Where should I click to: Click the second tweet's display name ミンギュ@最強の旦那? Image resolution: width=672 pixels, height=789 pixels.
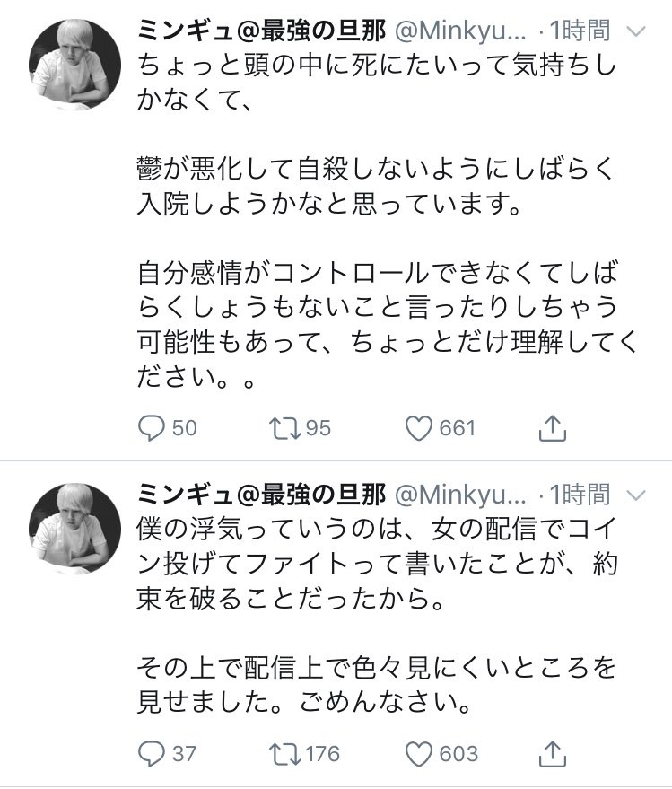tap(260, 494)
